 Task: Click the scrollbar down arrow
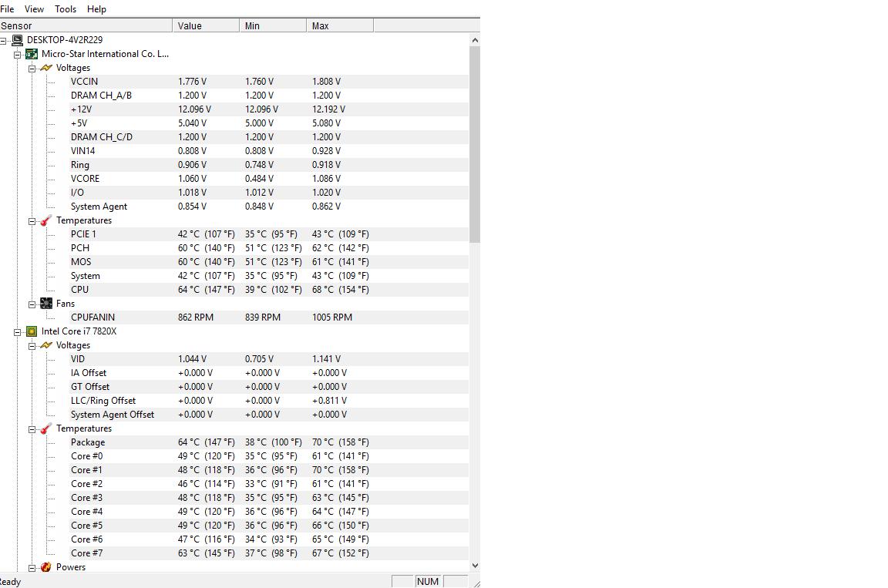tap(475, 566)
